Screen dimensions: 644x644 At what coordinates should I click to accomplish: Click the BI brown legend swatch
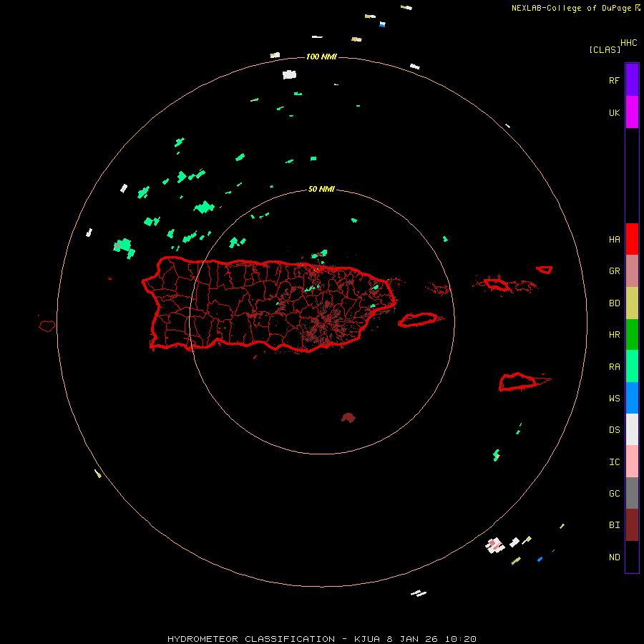coord(632,525)
